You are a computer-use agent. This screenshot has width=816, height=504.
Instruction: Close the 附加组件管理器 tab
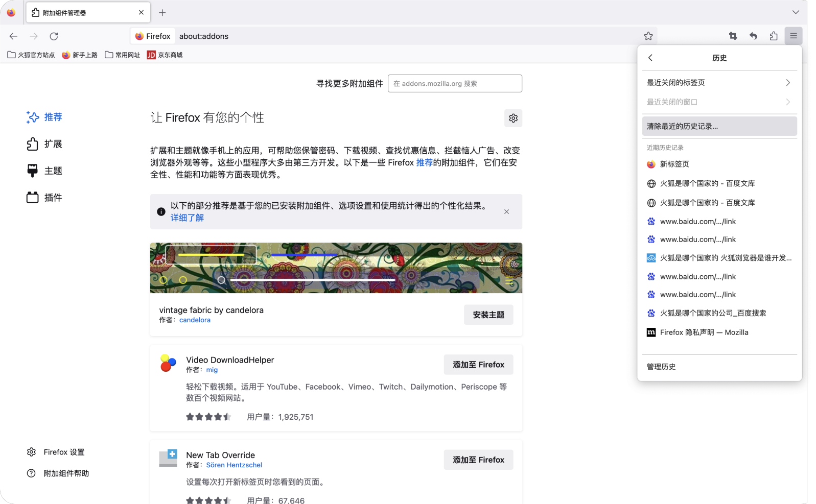pyautogui.click(x=141, y=13)
